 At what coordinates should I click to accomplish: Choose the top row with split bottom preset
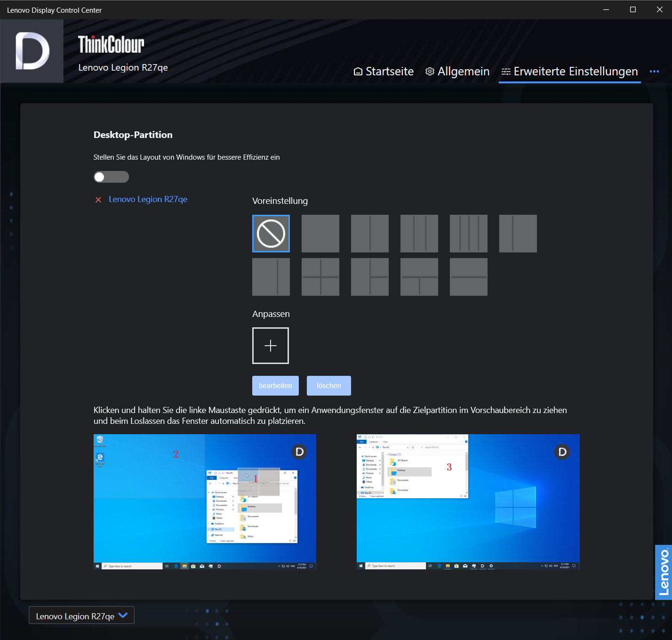[419, 277]
